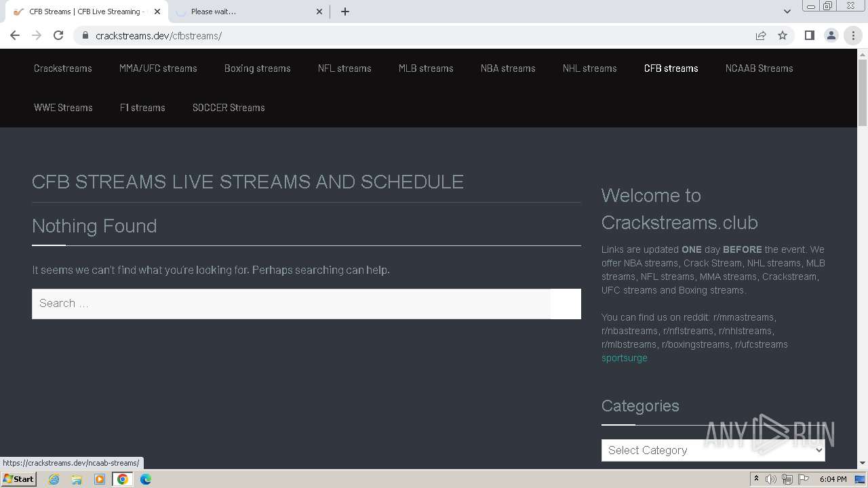The image size is (868, 488).
Task: Select the Chrome taskbar icon
Action: coord(123,479)
